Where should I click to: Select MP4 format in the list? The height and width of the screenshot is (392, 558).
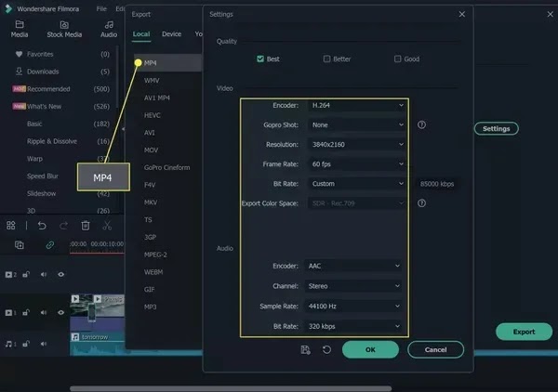coord(167,63)
